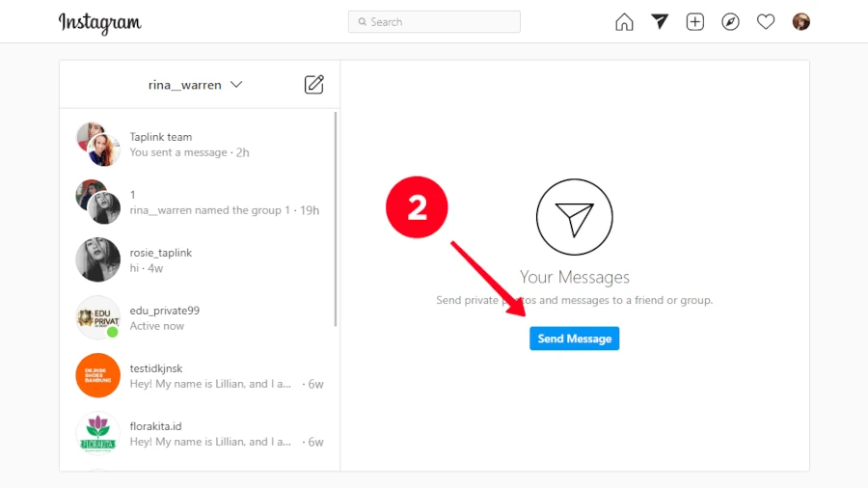This screenshot has width=868, height=488.
Task: Open Direct messages paper plane icon
Action: pos(660,21)
